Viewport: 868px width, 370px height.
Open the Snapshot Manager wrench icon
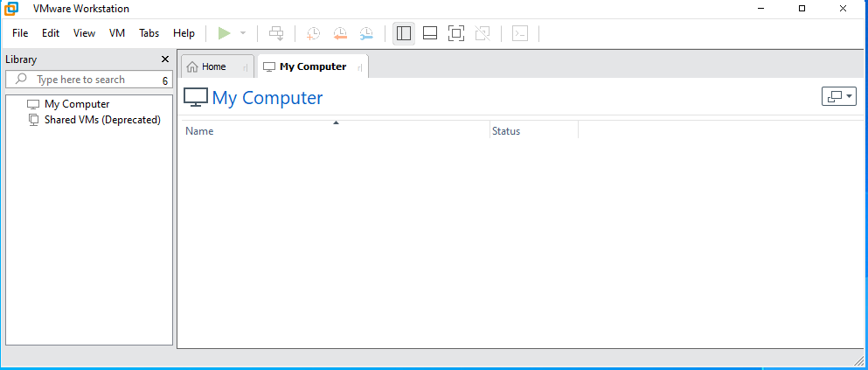click(x=366, y=33)
